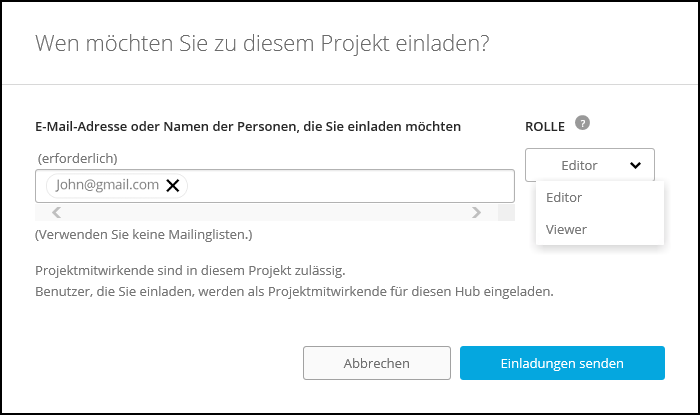Screen dimensions: 700x415
Task: Choose Editor from the role list
Action: tap(564, 198)
